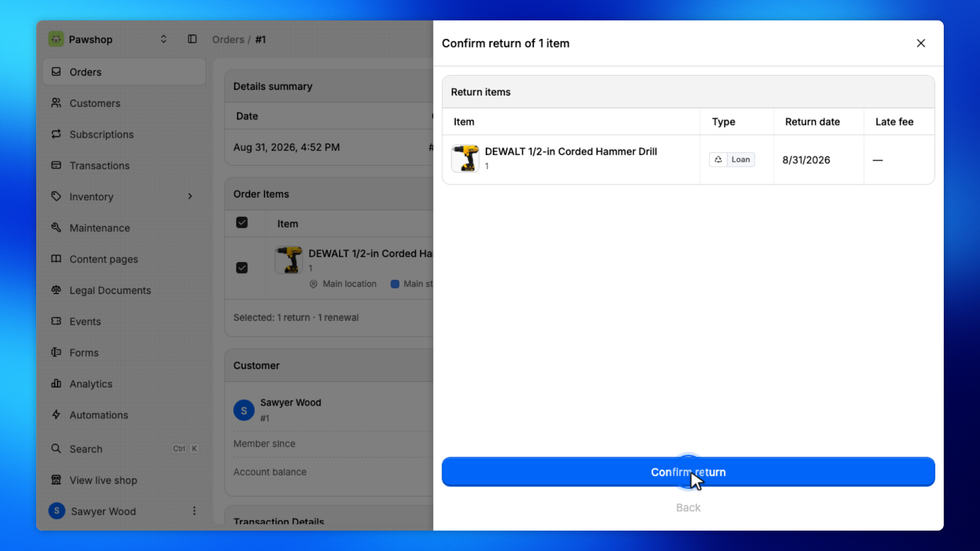This screenshot has width=980, height=551.
Task: Open Legal Documents
Action: (x=125, y=290)
